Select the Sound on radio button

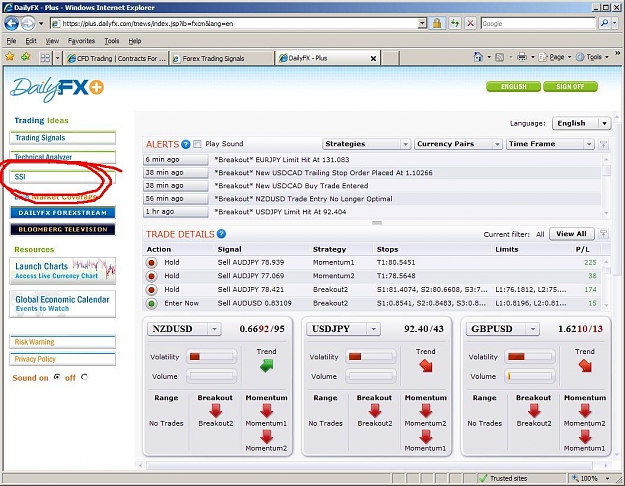(57, 377)
